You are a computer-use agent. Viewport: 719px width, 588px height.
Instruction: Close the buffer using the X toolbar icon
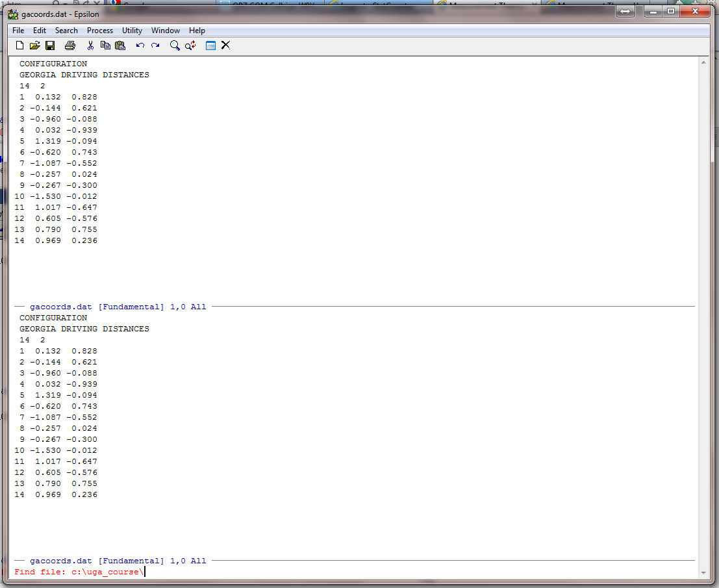click(x=225, y=45)
